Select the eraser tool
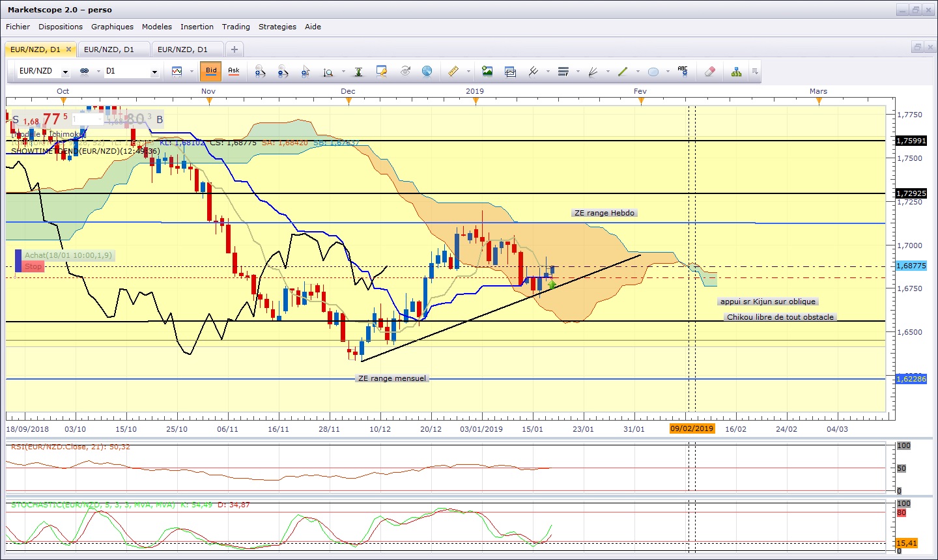 pyautogui.click(x=710, y=71)
